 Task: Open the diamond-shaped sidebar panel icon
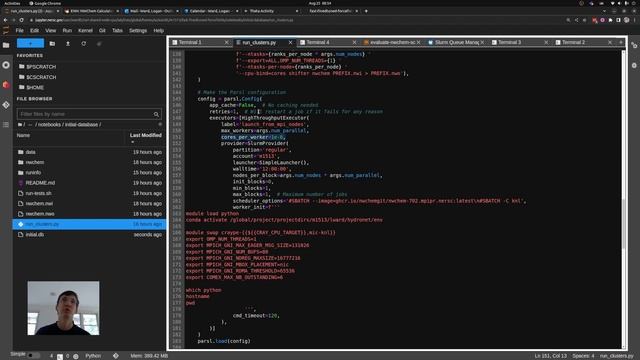(x=6, y=105)
